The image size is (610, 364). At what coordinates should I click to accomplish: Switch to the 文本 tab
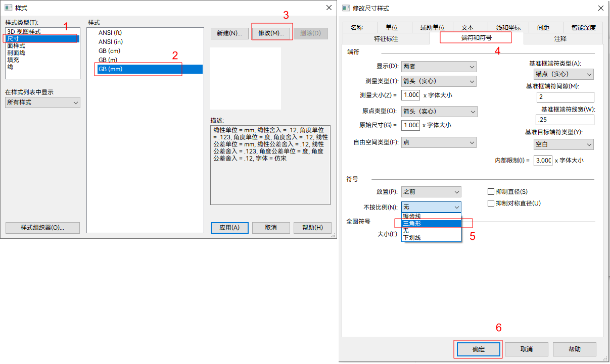(x=463, y=28)
